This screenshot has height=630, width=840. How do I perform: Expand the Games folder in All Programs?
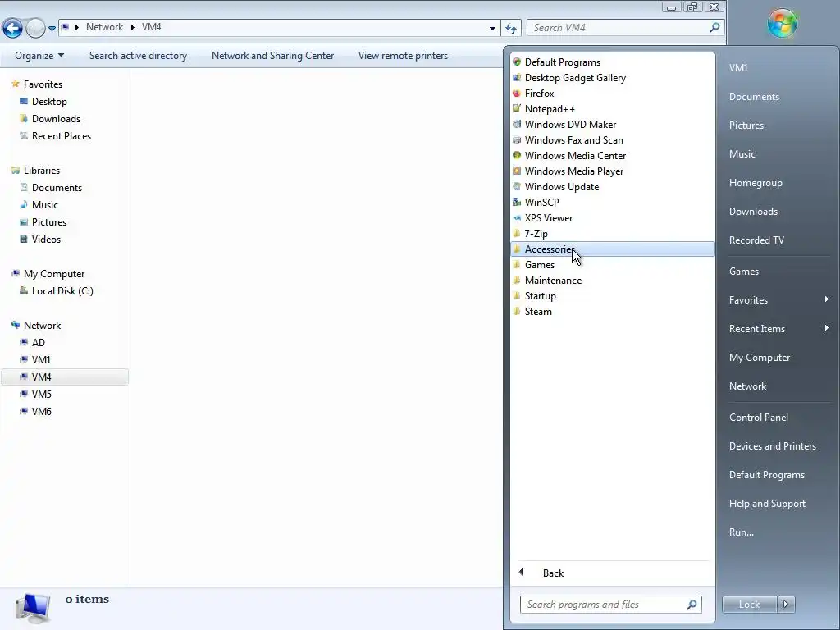[x=612, y=265]
